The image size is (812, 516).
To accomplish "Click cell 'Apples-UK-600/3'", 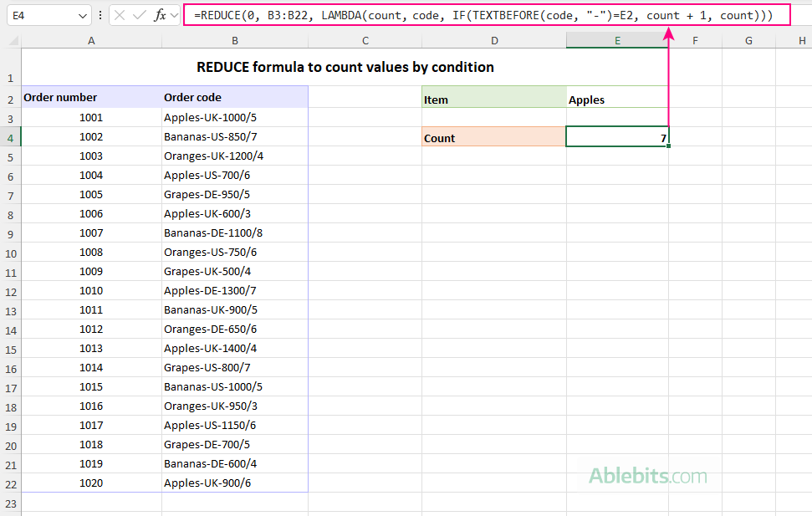I will click(x=235, y=213).
